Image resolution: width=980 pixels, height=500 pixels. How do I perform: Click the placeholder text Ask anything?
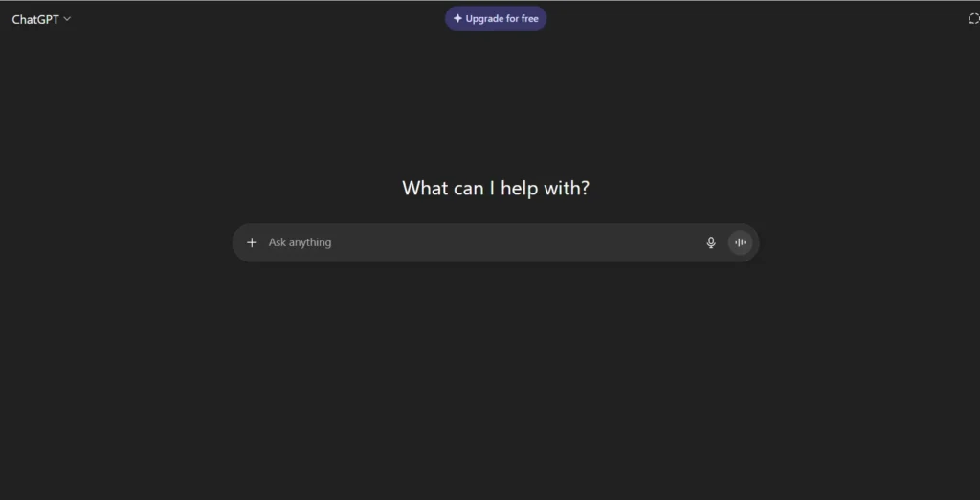(300, 242)
